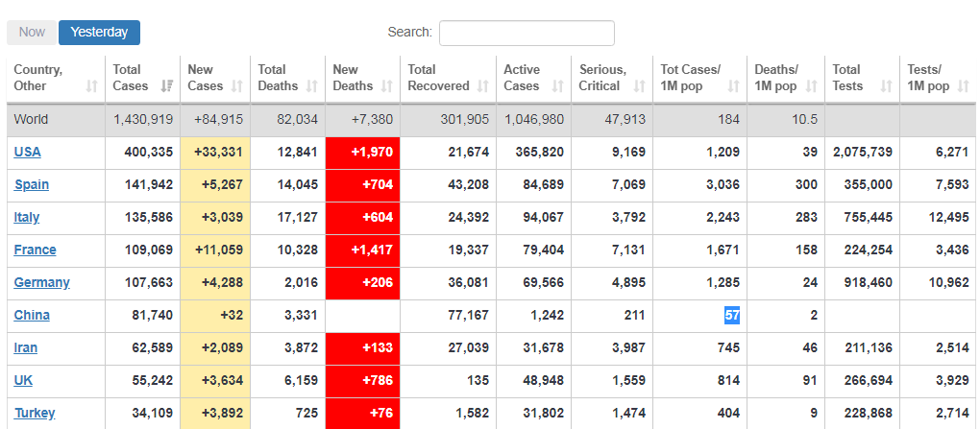Sort by Total Tests icon
The width and height of the screenshot is (980, 429).
[887, 86]
